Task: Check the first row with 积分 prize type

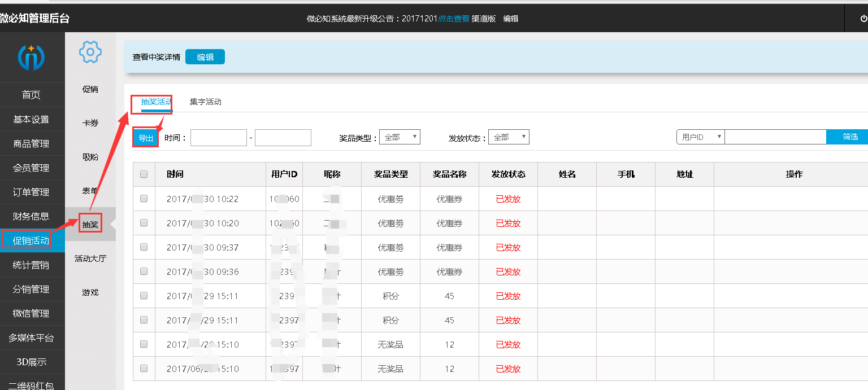Action: 144,296
